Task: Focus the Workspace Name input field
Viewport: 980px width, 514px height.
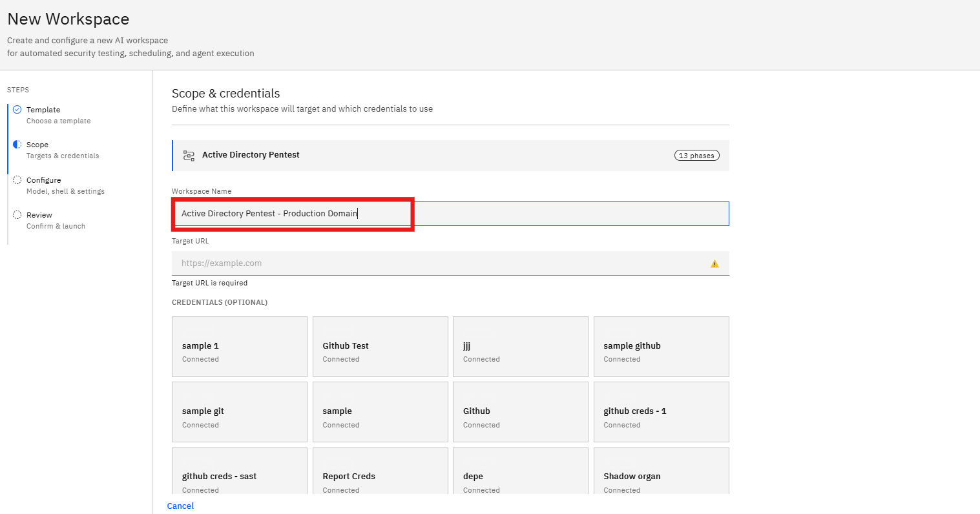Action: [450, 214]
